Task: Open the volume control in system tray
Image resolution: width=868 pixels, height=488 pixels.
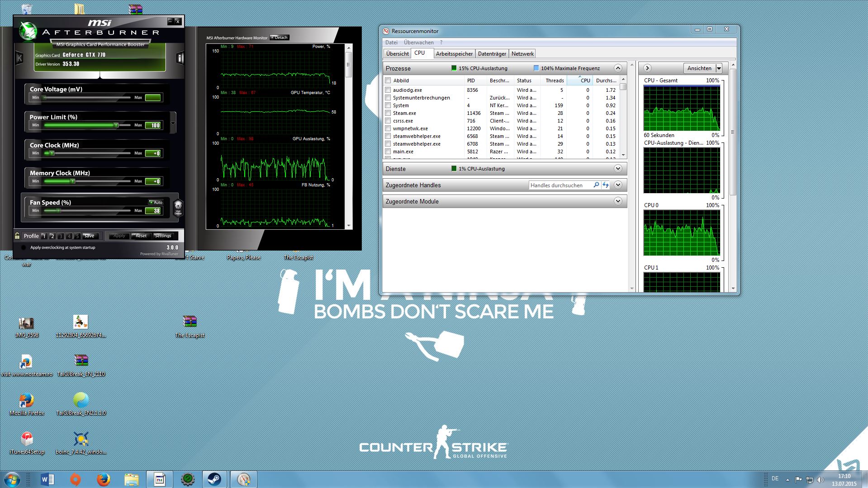Action: point(820,480)
